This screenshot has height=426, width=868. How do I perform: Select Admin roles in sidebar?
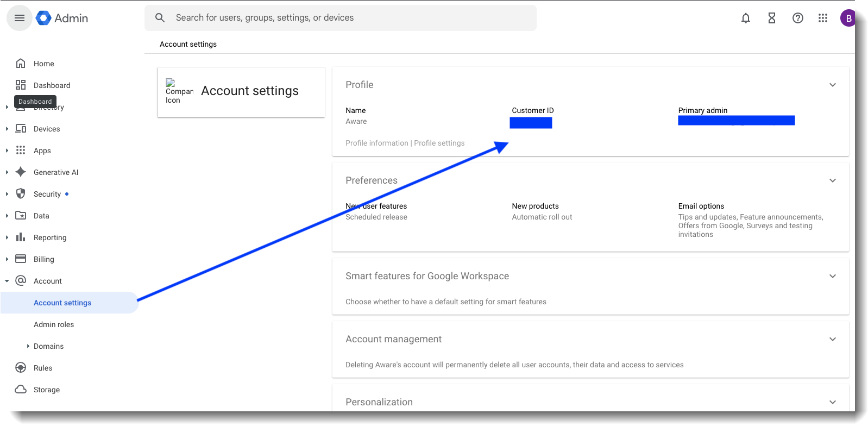pyautogui.click(x=54, y=324)
